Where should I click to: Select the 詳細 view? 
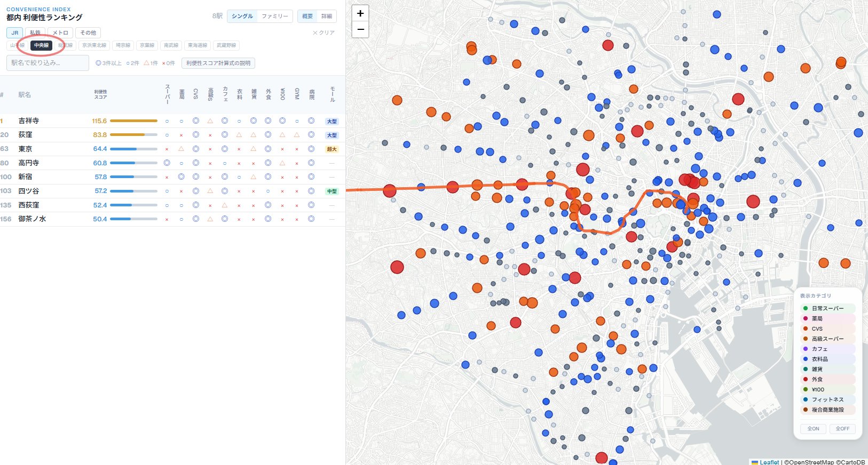[327, 17]
